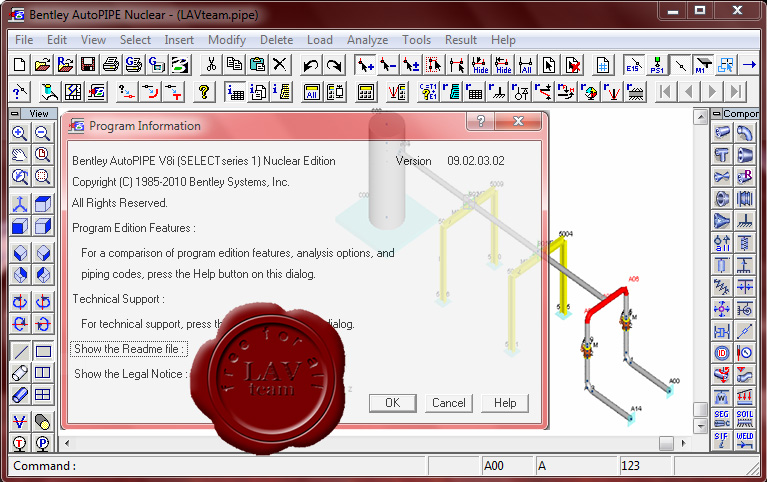Click the SOIL component icon

pyautogui.click(x=744, y=419)
